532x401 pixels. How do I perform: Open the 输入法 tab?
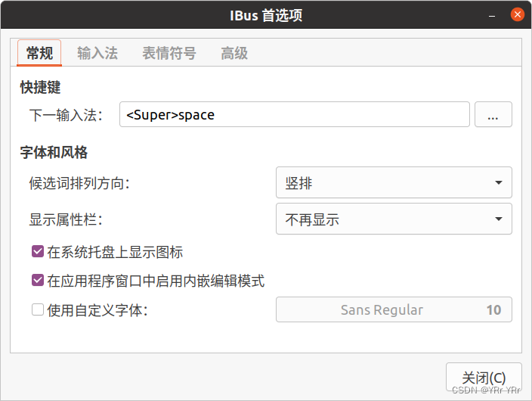(x=97, y=53)
